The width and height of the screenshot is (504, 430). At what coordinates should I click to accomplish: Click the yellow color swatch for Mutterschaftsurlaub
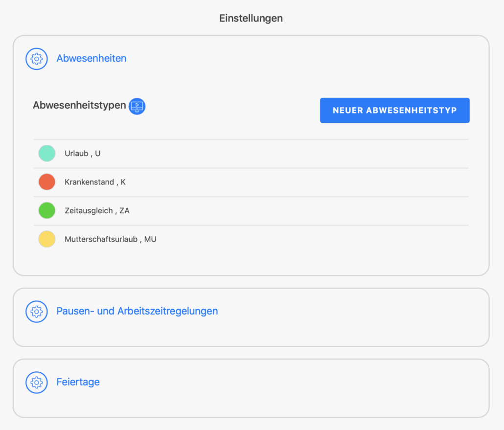coord(47,239)
